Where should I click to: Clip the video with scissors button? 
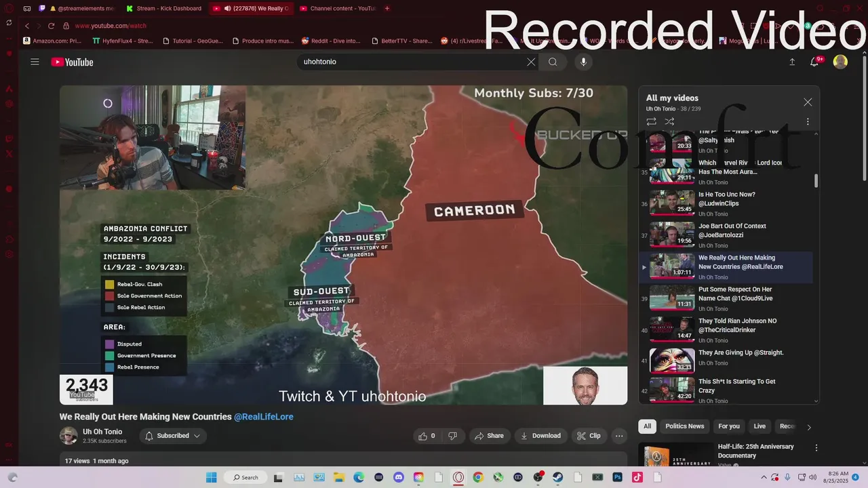(589, 436)
